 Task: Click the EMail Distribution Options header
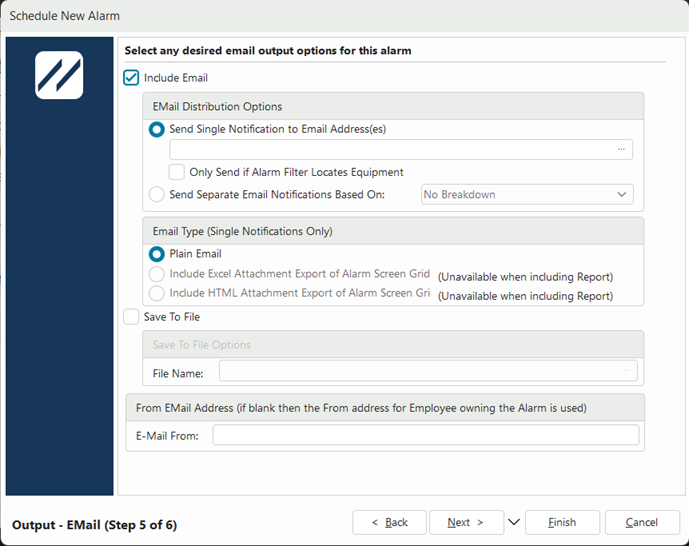(x=393, y=106)
